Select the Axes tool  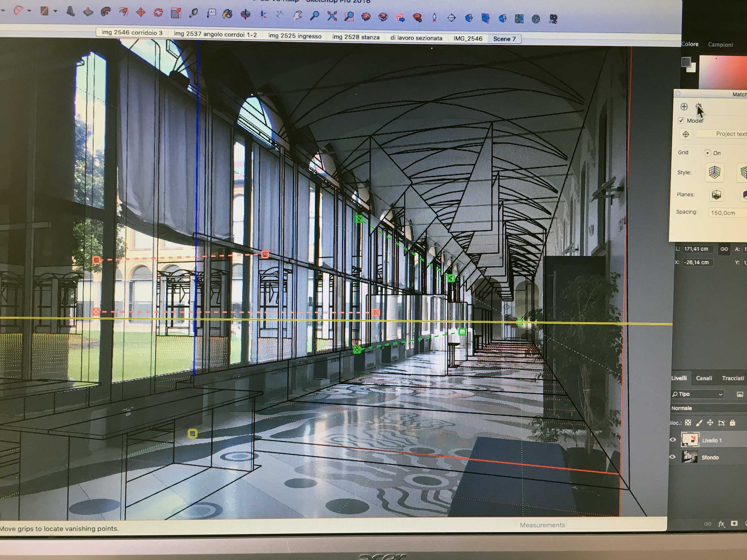click(x=263, y=15)
